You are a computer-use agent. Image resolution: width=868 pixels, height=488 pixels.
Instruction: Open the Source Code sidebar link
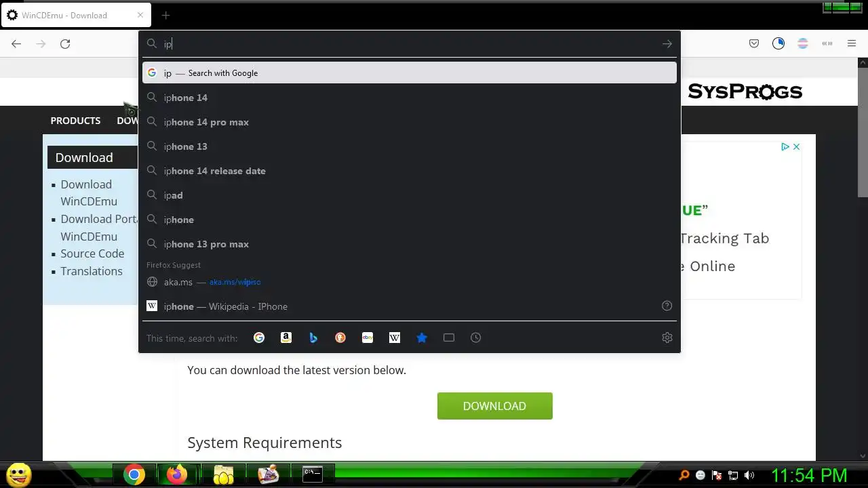tap(92, 253)
